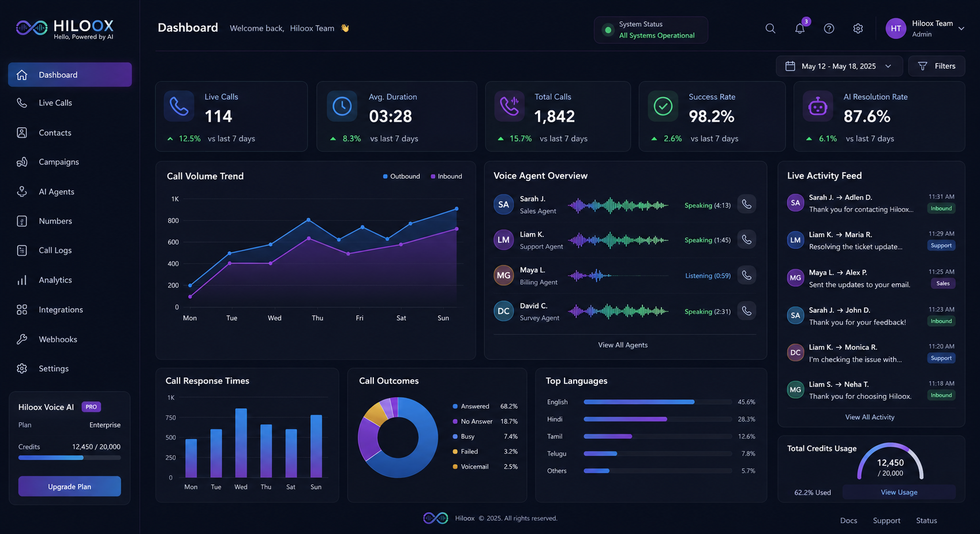Click the phone icon for Maya L.
Viewport: 980px width, 534px height.
tap(747, 275)
